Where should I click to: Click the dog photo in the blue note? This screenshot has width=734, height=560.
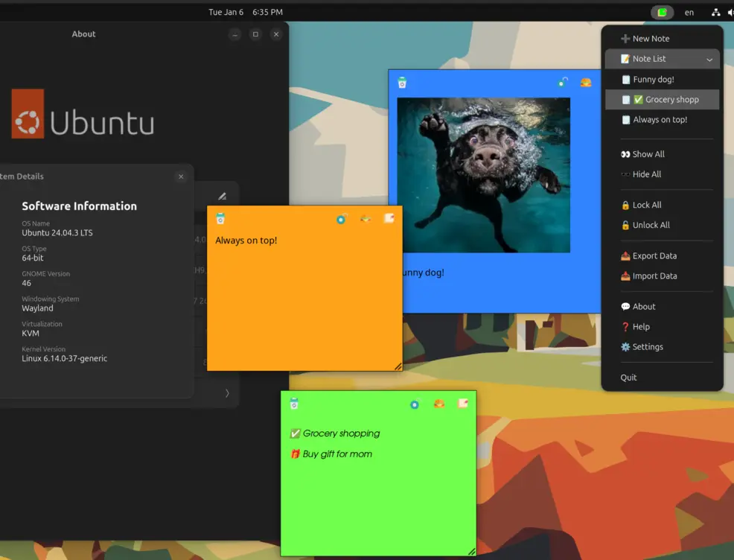(x=483, y=175)
